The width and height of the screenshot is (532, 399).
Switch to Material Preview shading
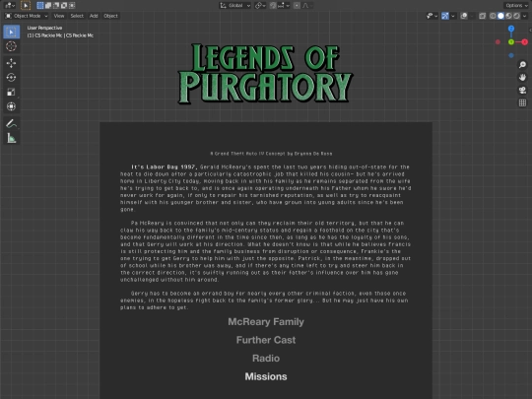click(508, 16)
